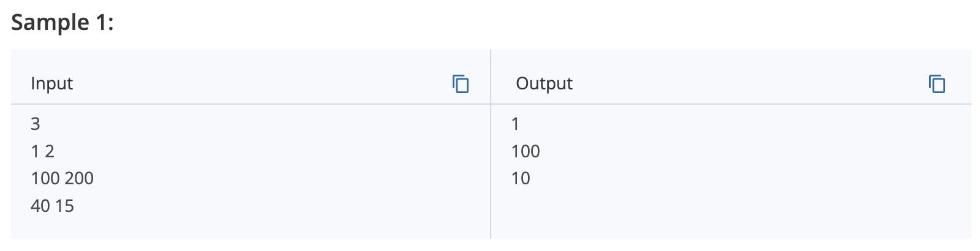Click the 'Output' column header label

[x=544, y=83]
